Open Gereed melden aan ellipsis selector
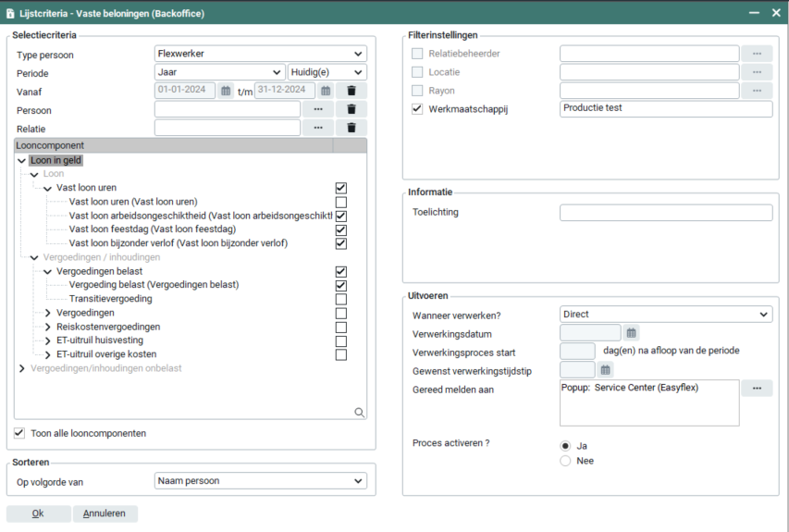 pyautogui.click(x=757, y=389)
